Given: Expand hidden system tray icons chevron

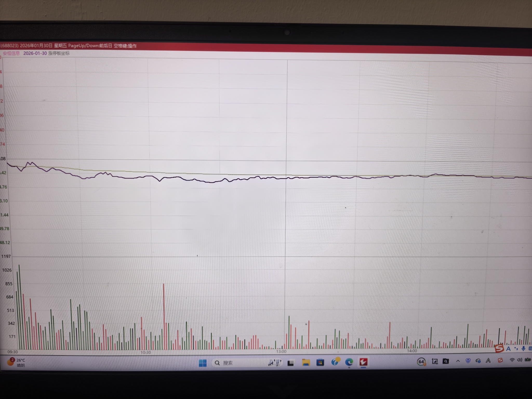Looking at the screenshot, I should pyautogui.click(x=458, y=361).
